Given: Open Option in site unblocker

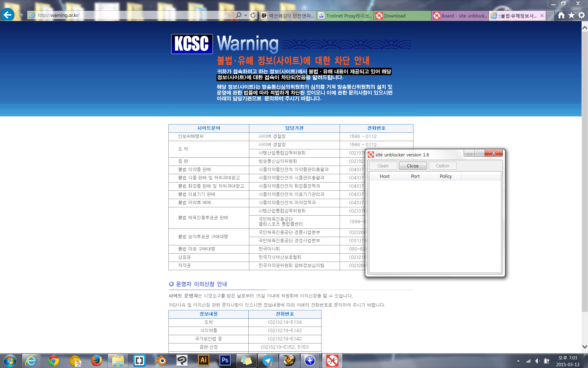Looking at the screenshot, I should click(x=442, y=165).
